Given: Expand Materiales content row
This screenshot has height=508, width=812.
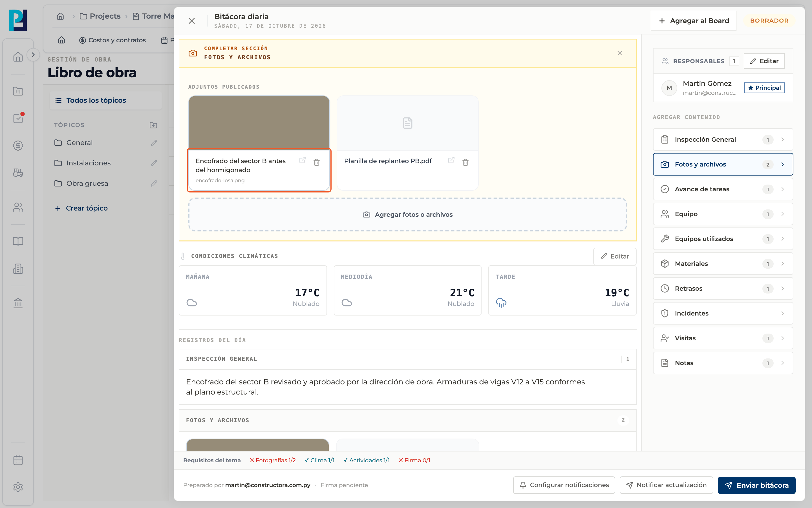Looking at the screenshot, I should [x=723, y=264].
